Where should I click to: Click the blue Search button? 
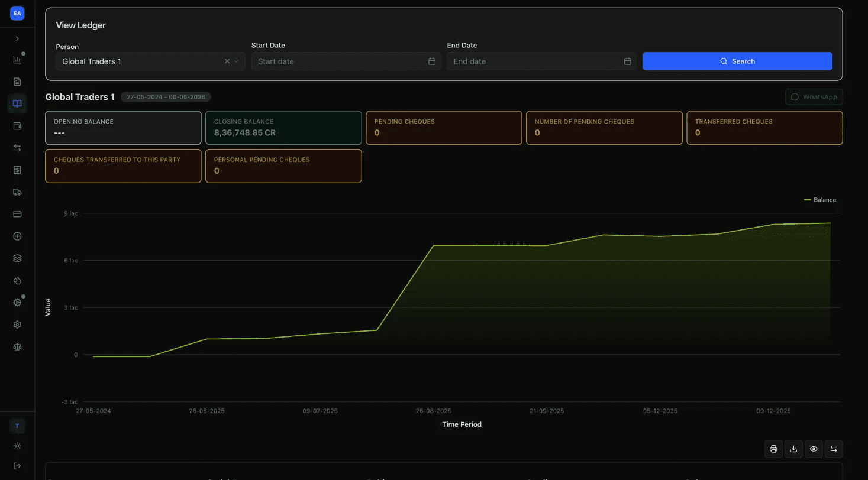point(737,61)
